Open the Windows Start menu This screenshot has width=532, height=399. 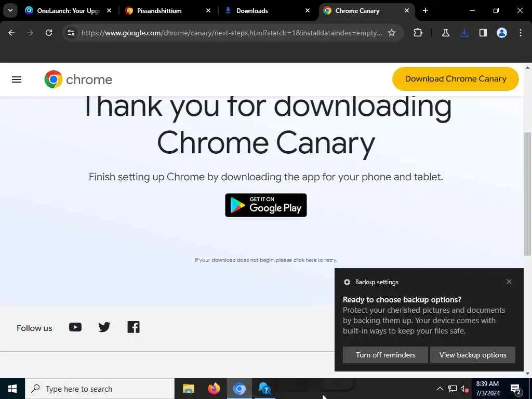(x=12, y=389)
